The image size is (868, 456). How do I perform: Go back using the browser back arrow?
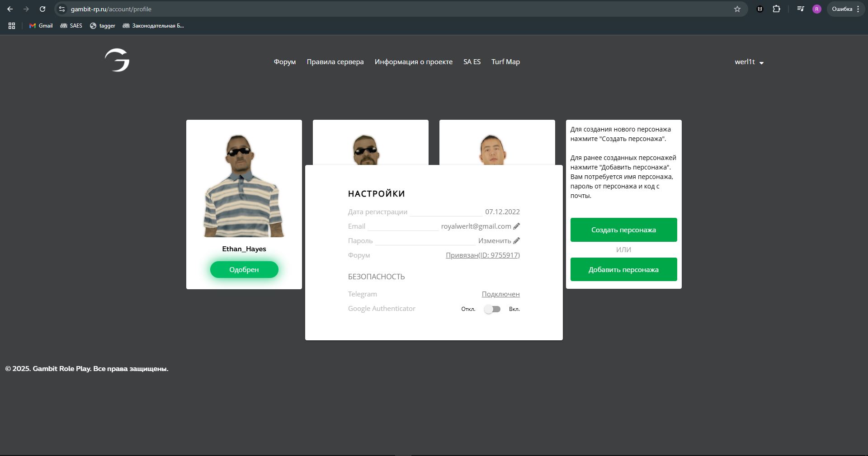coord(10,9)
